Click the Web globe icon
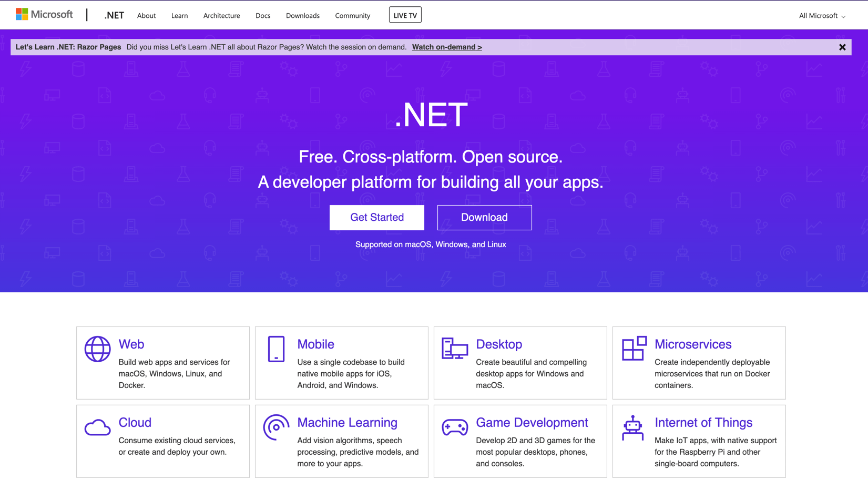 97,347
